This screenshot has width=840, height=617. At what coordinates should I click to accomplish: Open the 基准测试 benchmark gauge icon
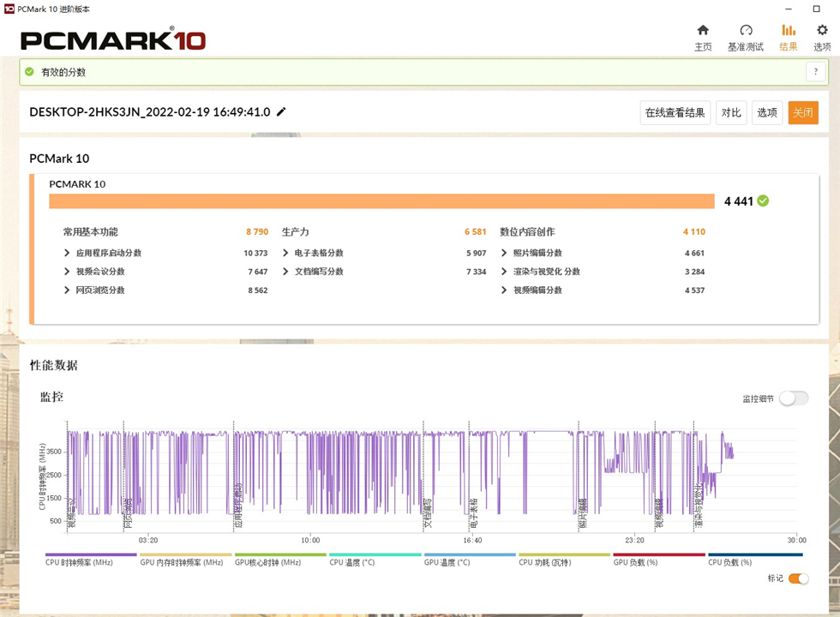(x=745, y=31)
